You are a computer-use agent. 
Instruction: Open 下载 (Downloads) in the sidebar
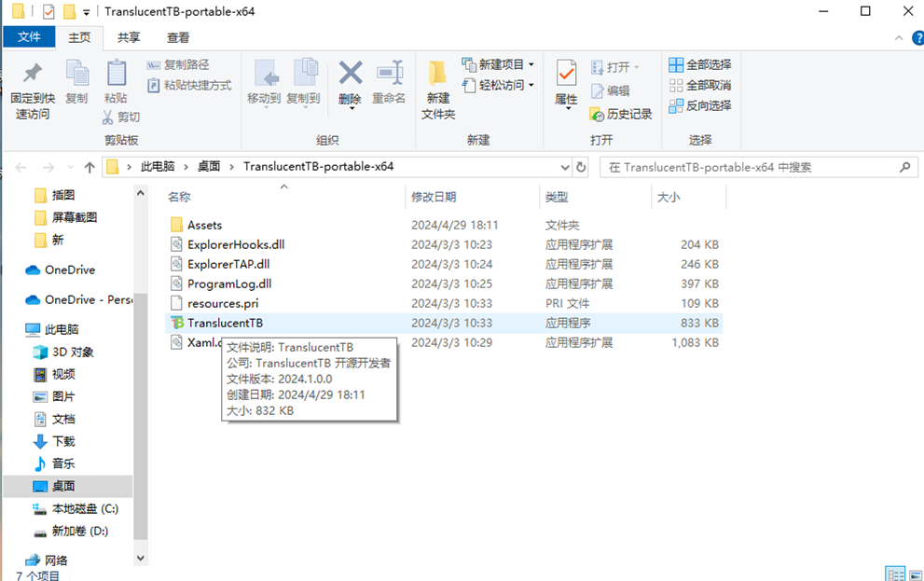63,441
